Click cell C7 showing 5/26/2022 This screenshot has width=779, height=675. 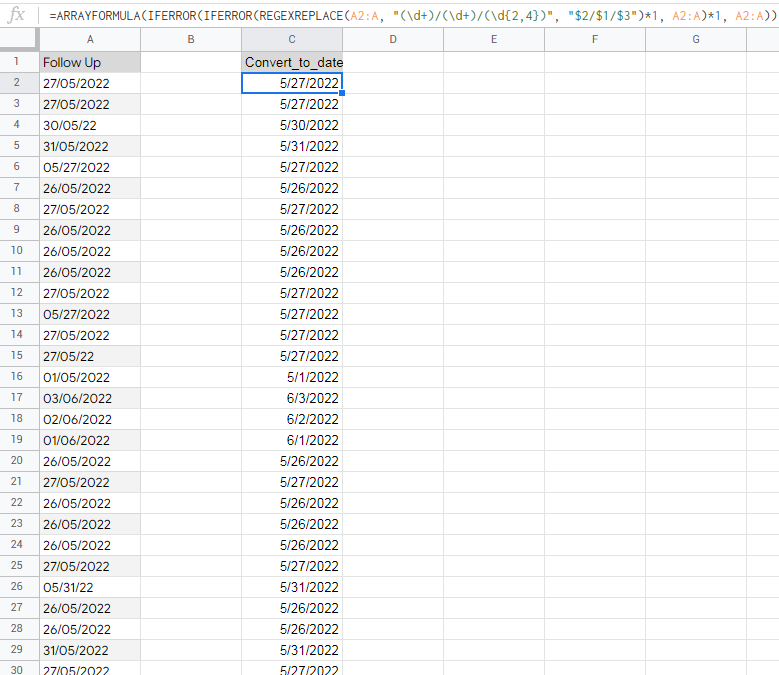292,188
